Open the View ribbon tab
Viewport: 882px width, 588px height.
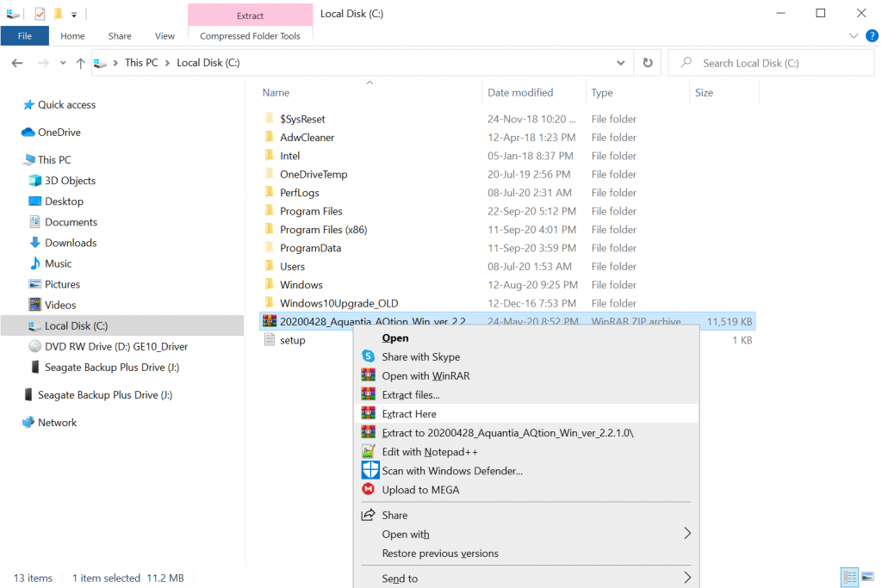point(165,36)
